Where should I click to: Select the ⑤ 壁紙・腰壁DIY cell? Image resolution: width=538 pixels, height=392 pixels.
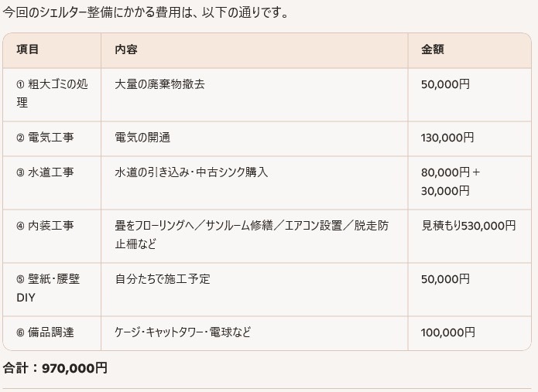(x=46, y=288)
